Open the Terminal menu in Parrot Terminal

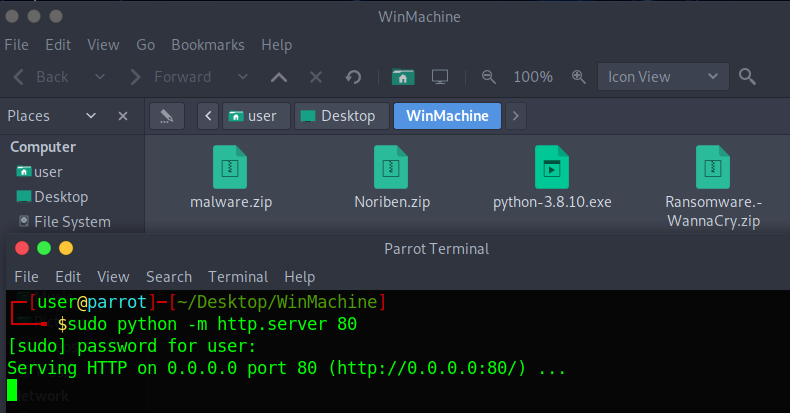point(238,277)
